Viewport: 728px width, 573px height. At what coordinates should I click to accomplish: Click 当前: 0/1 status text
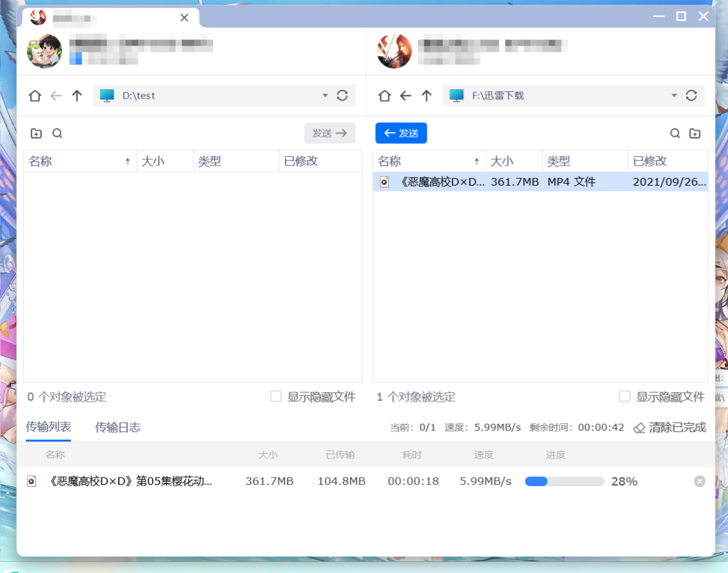click(413, 427)
